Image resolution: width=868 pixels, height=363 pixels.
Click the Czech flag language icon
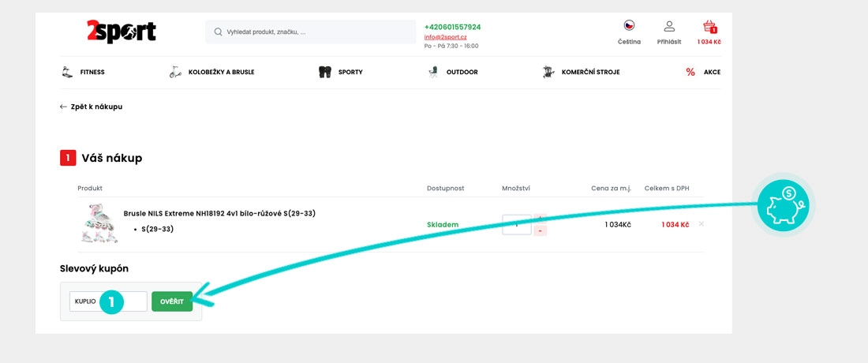(x=630, y=25)
